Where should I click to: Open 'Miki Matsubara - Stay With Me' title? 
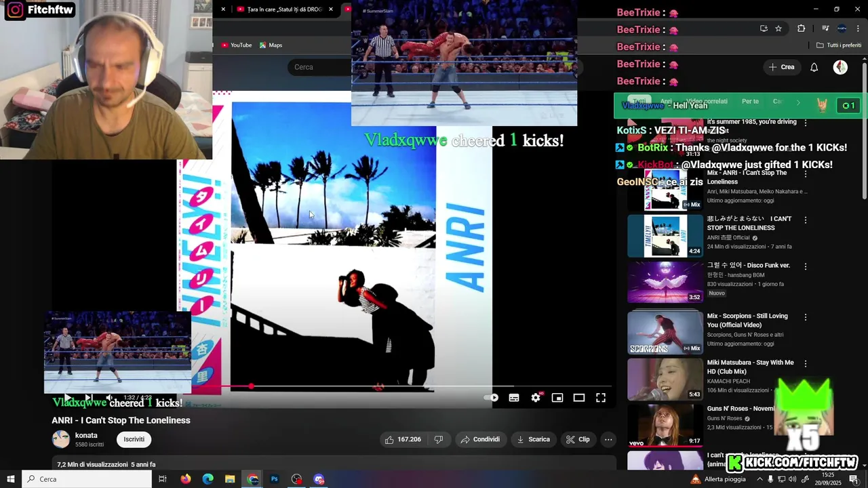[x=751, y=367]
